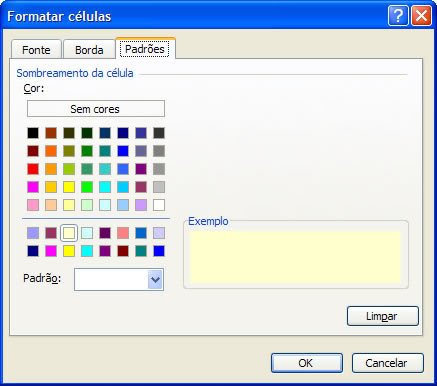This screenshot has width=437, height=386.
Task: Choose the light gray swatch in fourth row
Action: click(x=159, y=187)
